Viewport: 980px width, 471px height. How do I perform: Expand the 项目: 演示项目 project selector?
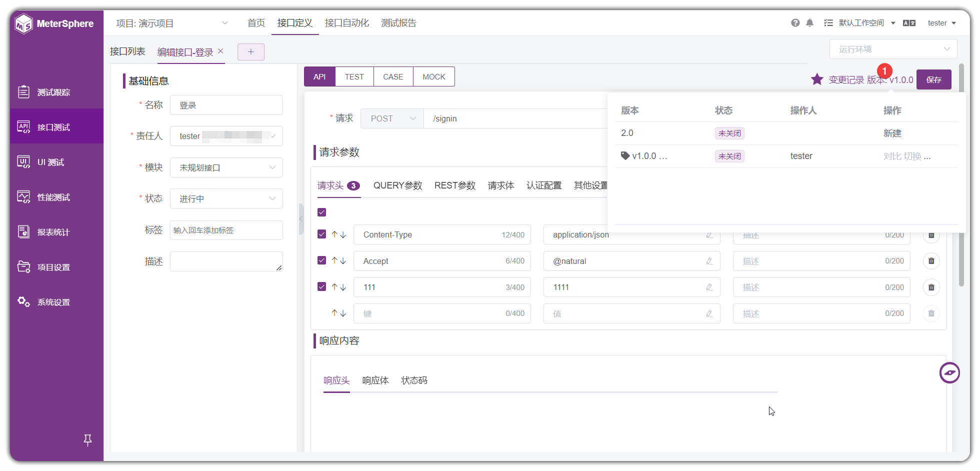tap(172, 23)
